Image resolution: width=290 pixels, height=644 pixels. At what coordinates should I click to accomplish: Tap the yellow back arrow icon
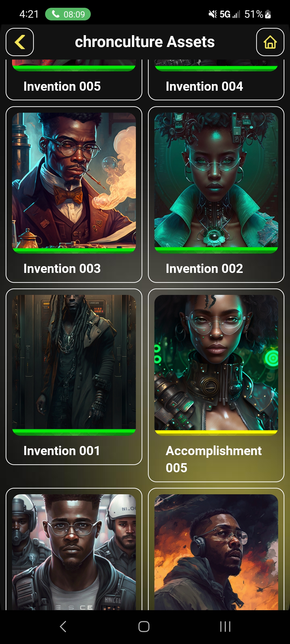(x=20, y=42)
